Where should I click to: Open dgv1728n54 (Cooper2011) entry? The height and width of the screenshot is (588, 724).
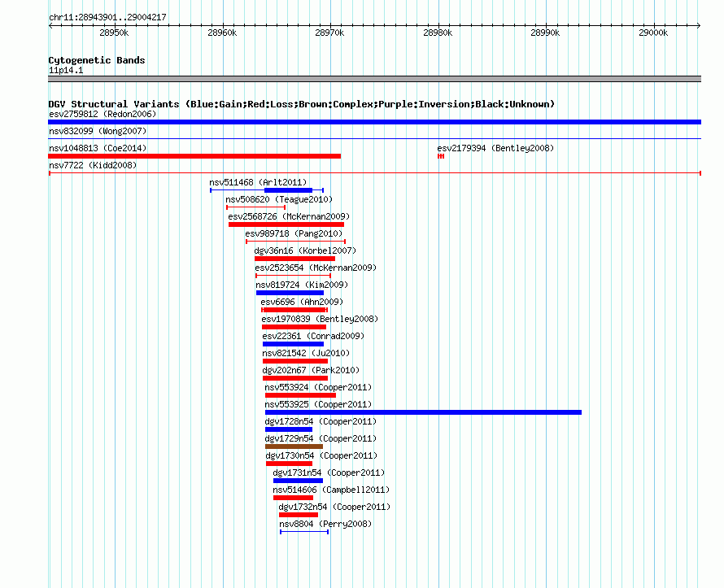coord(321,421)
